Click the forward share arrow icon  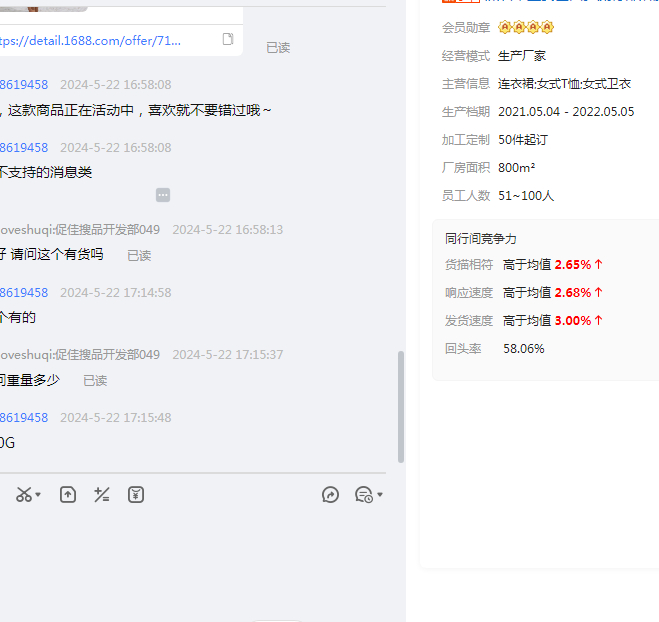(331, 495)
